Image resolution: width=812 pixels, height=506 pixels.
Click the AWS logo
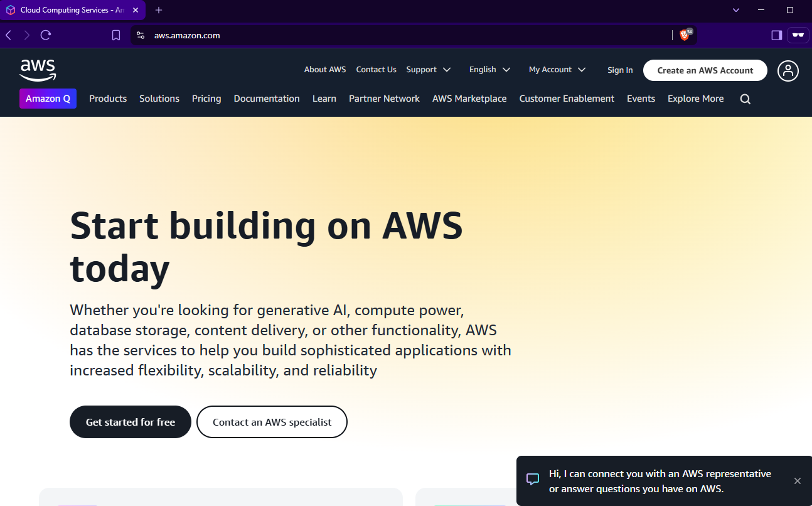coord(38,70)
